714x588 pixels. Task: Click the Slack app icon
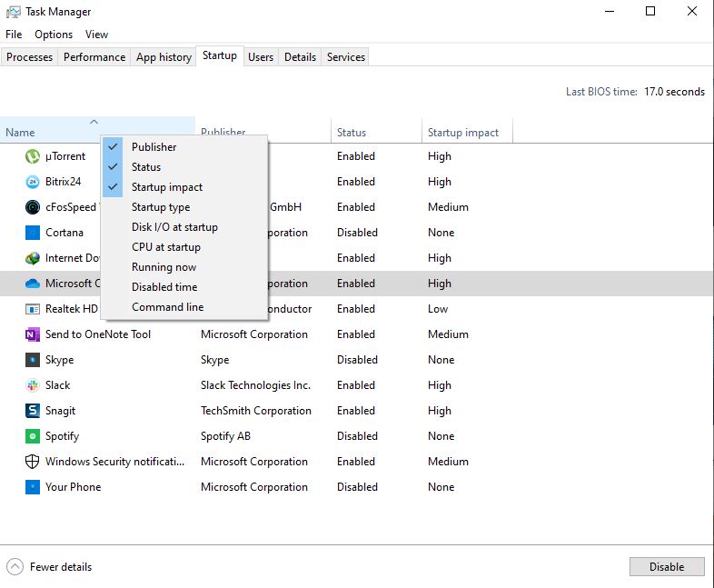33,385
